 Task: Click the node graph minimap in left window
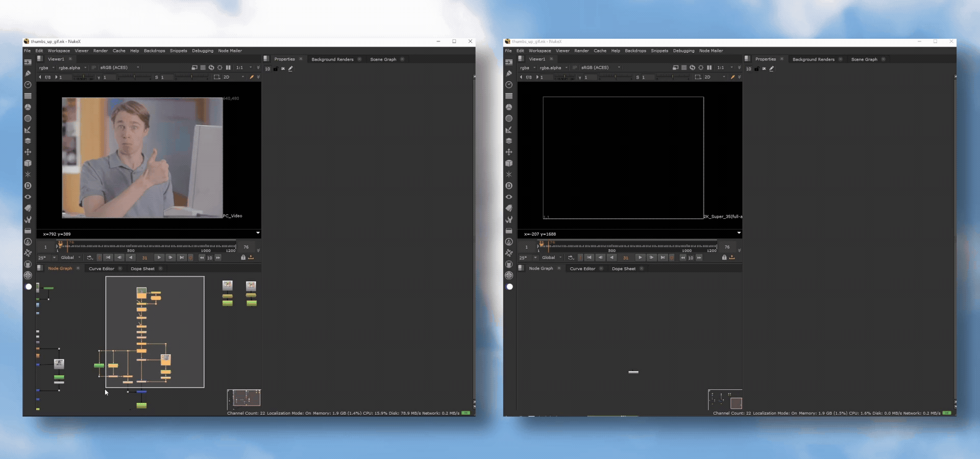pos(243,398)
